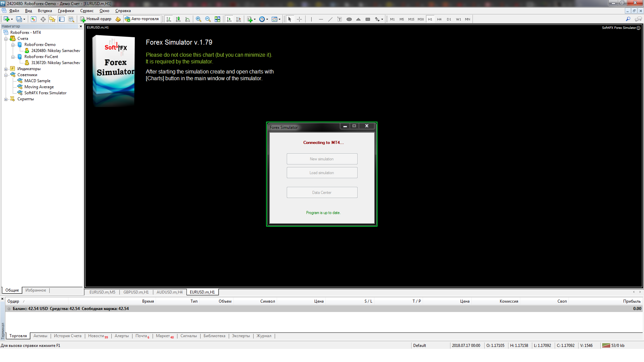Open the chat bubbles icon
The image size is (644, 362).
click(638, 19)
